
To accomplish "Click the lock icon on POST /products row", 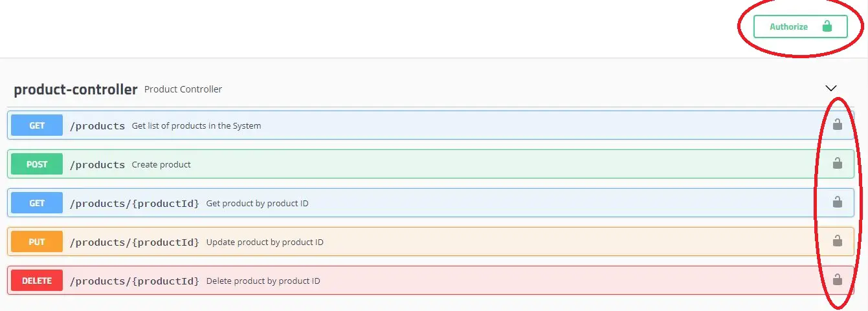I will pyautogui.click(x=837, y=163).
